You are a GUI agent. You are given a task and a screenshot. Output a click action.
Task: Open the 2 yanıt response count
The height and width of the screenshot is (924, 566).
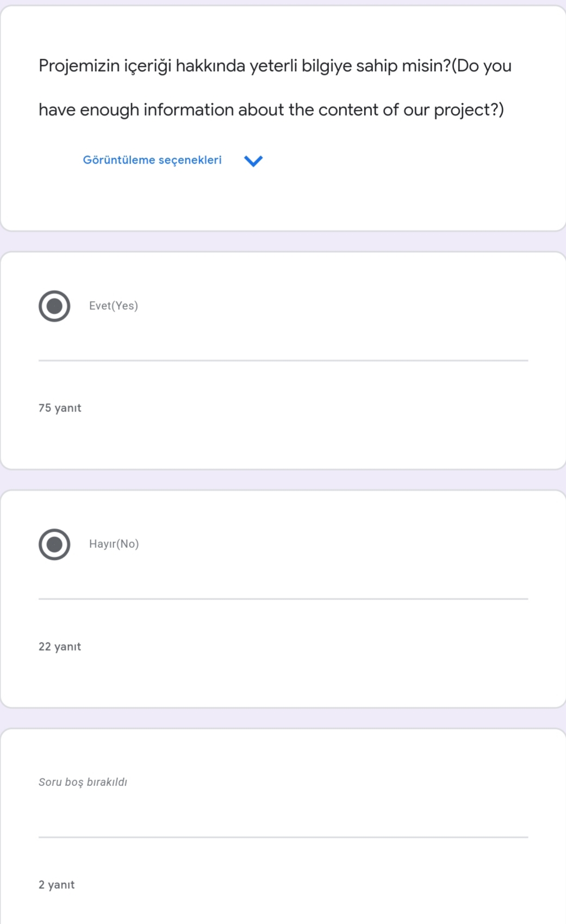57,885
